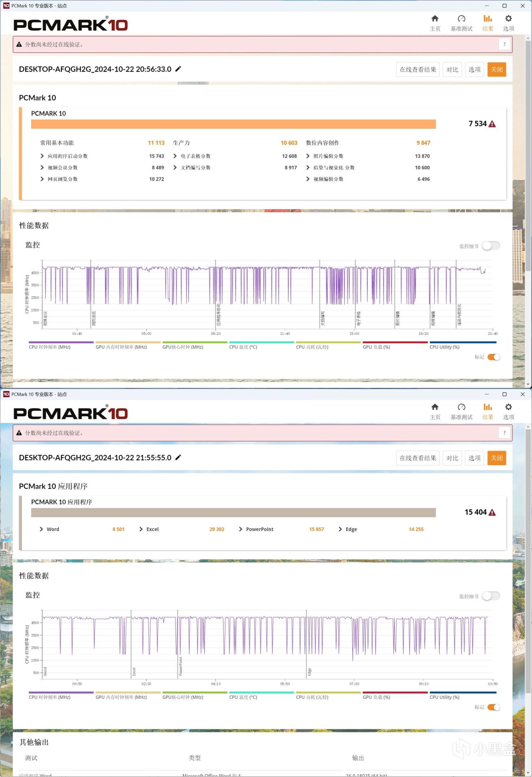Expand 应用程序启动分数 details

point(42,156)
